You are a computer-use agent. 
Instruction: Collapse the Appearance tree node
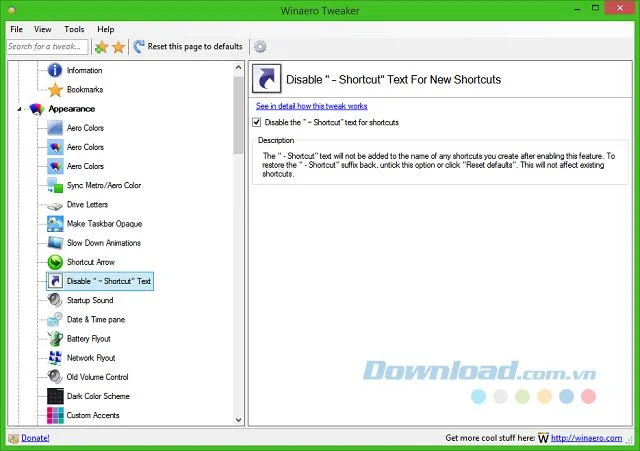point(19,109)
